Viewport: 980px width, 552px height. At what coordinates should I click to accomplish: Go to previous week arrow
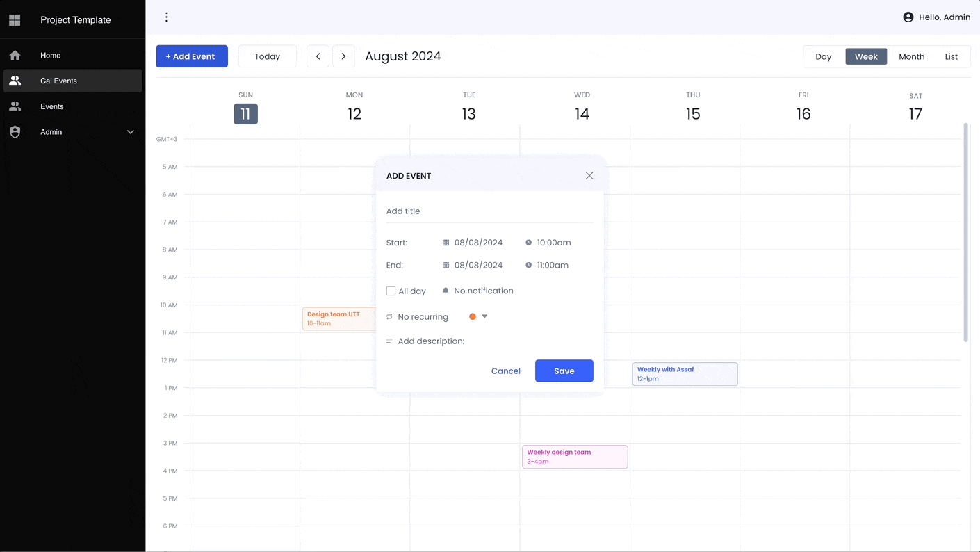318,56
